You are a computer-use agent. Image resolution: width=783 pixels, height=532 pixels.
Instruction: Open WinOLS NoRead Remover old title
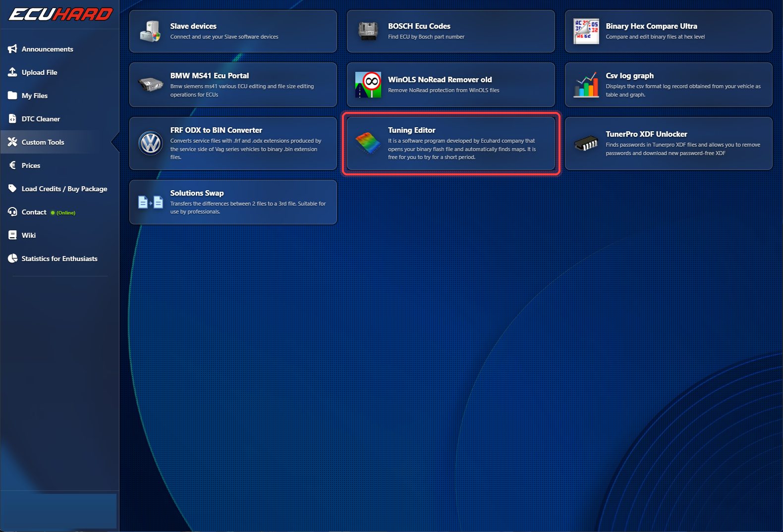click(x=440, y=80)
